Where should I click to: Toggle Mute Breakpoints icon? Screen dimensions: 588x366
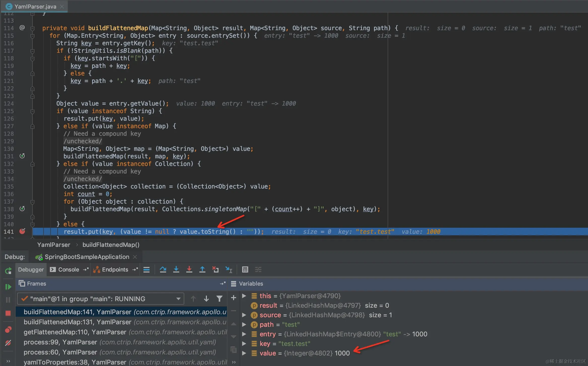coord(8,343)
